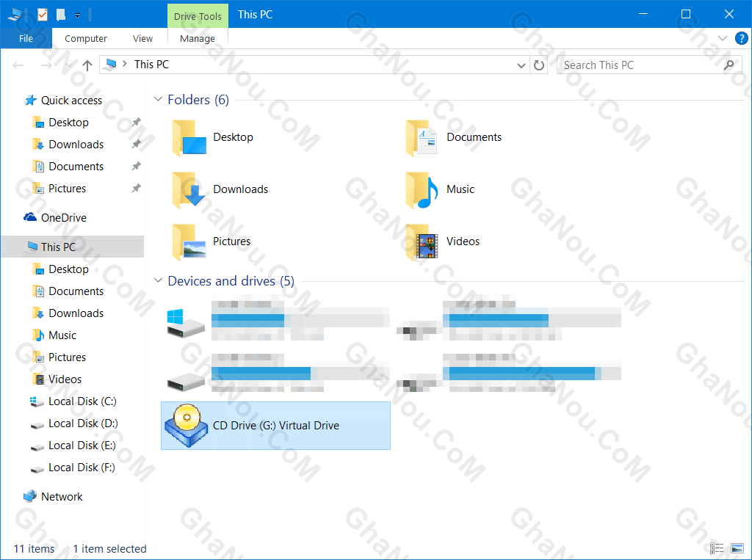The image size is (752, 560).
Task: Select the Documents folder icon in Folders
Action: click(421, 138)
